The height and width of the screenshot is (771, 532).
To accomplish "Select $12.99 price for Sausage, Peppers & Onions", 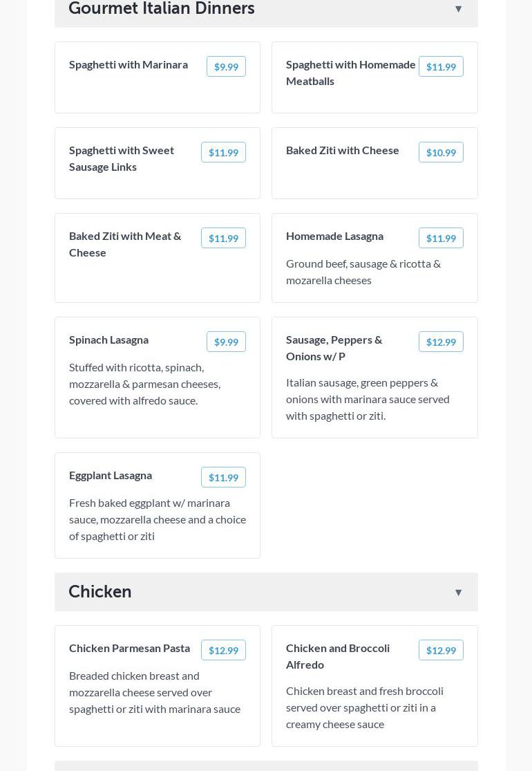I will [441, 342].
